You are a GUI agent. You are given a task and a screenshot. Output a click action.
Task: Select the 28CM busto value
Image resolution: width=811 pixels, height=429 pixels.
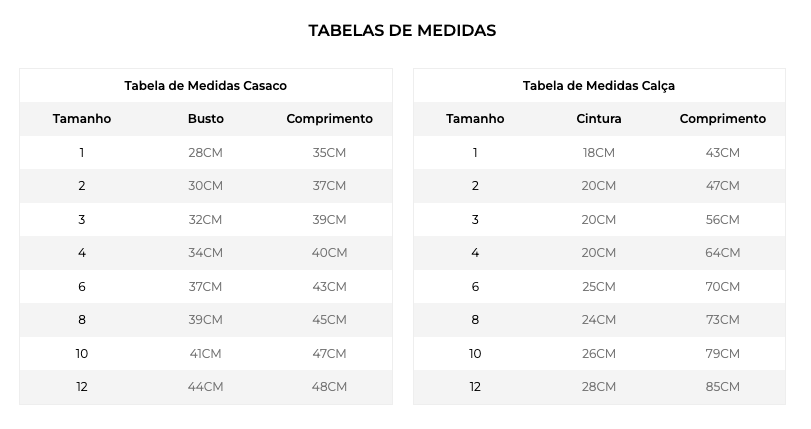coord(205,153)
